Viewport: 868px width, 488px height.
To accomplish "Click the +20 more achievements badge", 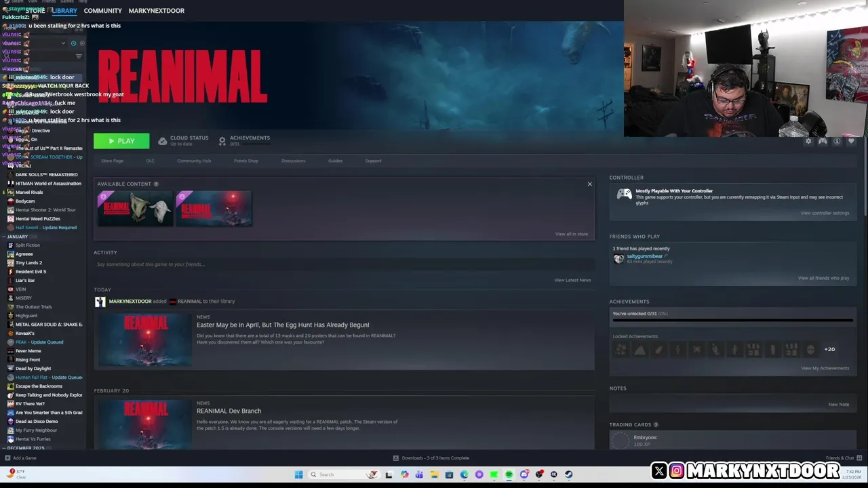I will tap(829, 350).
